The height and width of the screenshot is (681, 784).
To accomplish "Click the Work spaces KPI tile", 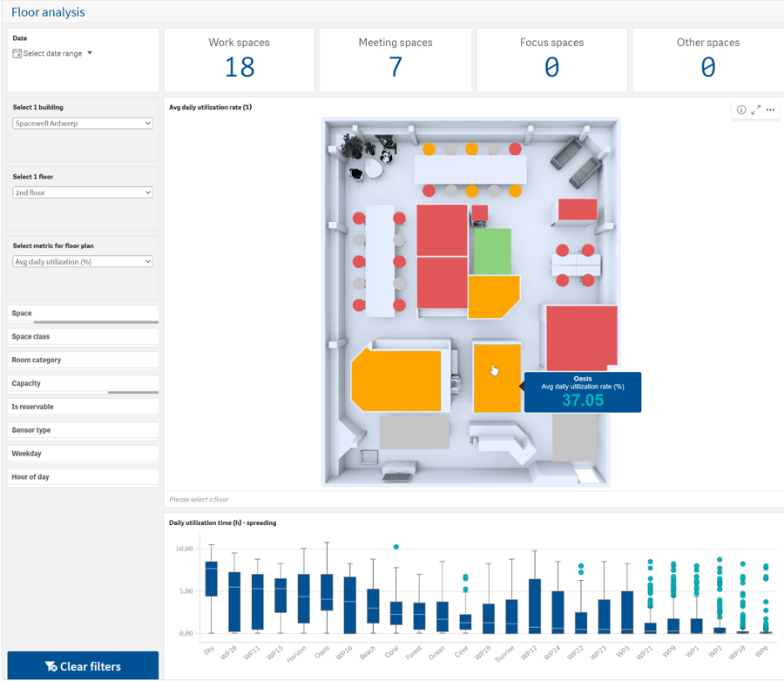I will point(239,60).
